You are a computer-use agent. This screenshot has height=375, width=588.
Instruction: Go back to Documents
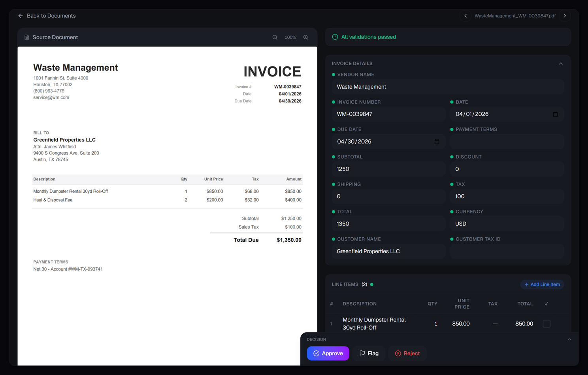pyautogui.click(x=47, y=16)
